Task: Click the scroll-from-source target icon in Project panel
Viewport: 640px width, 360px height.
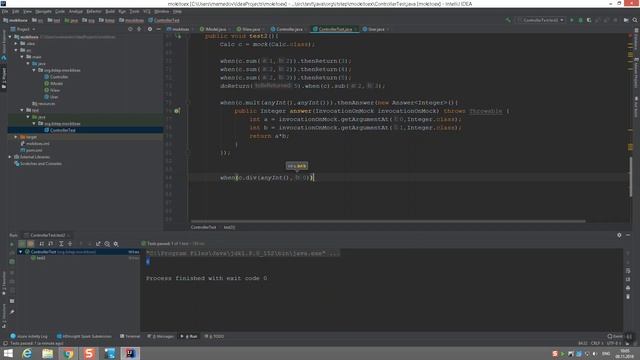Action: 130,29
